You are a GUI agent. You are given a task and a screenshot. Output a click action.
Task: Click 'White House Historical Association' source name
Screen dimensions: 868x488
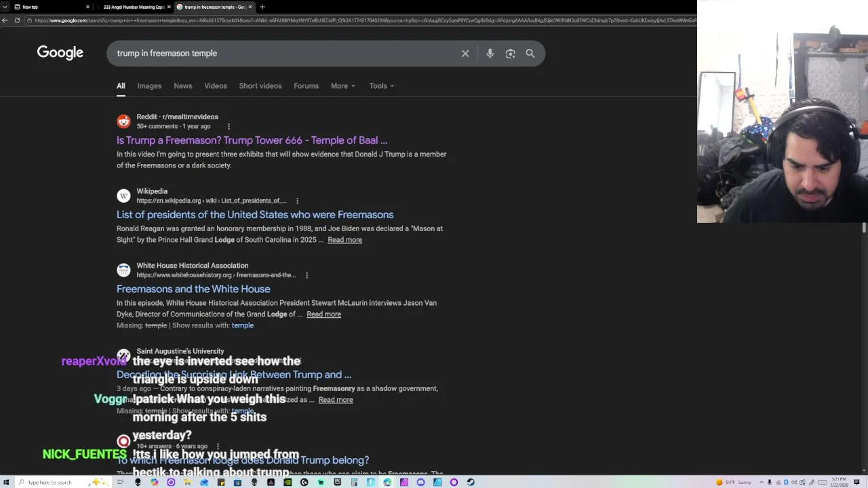coord(192,266)
